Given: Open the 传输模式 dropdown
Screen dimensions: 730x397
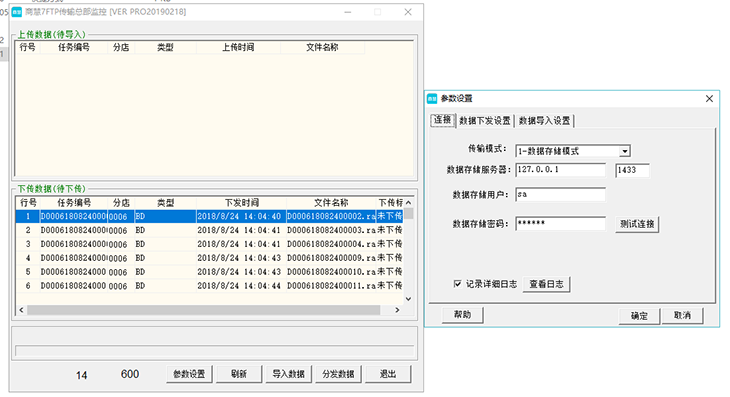Looking at the screenshot, I should coord(625,151).
